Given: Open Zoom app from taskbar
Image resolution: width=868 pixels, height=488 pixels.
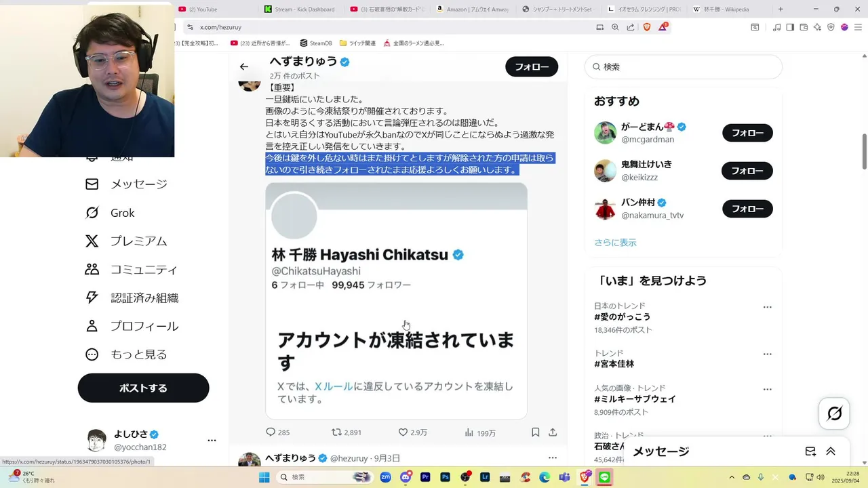Looking at the screenshot, I should click(385, 477).
